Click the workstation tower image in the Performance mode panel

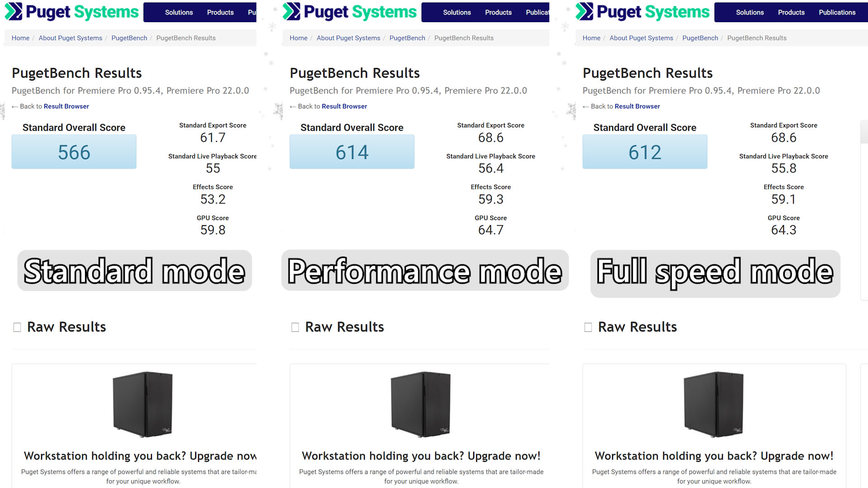click(x=420, y=404)
